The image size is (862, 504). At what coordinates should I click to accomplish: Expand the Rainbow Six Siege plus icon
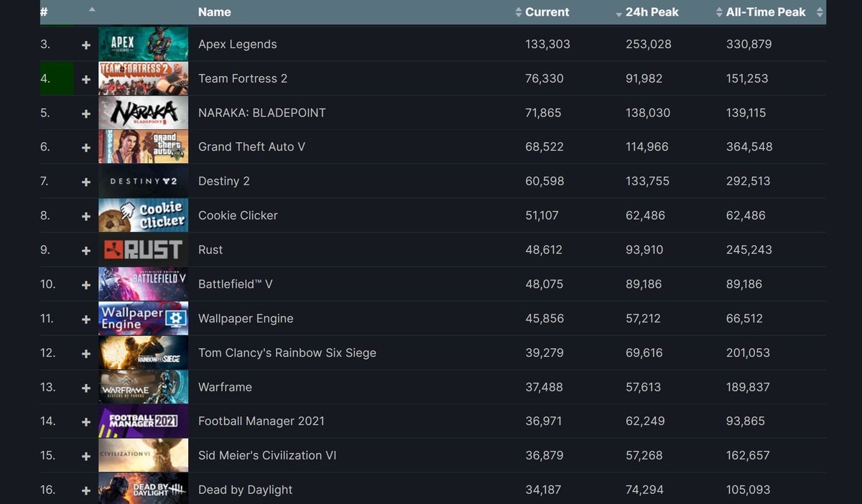tap(86, 353)
